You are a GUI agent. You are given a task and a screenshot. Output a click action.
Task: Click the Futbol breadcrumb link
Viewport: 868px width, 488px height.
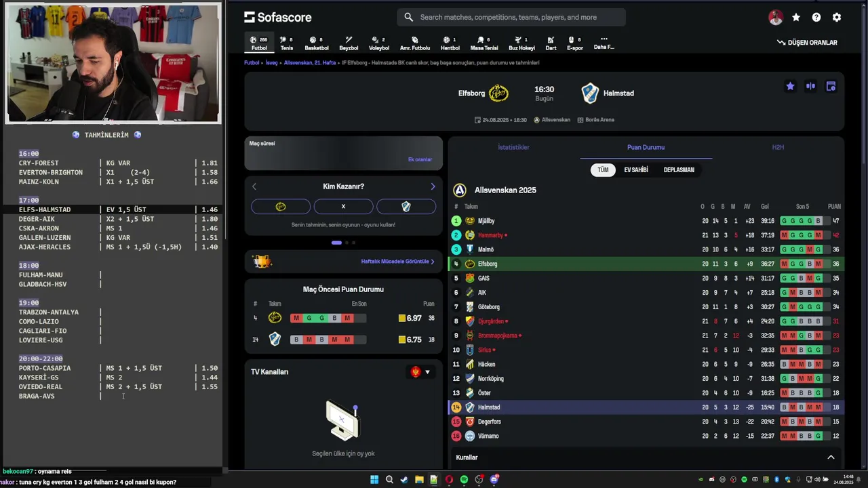pos(252,62)
